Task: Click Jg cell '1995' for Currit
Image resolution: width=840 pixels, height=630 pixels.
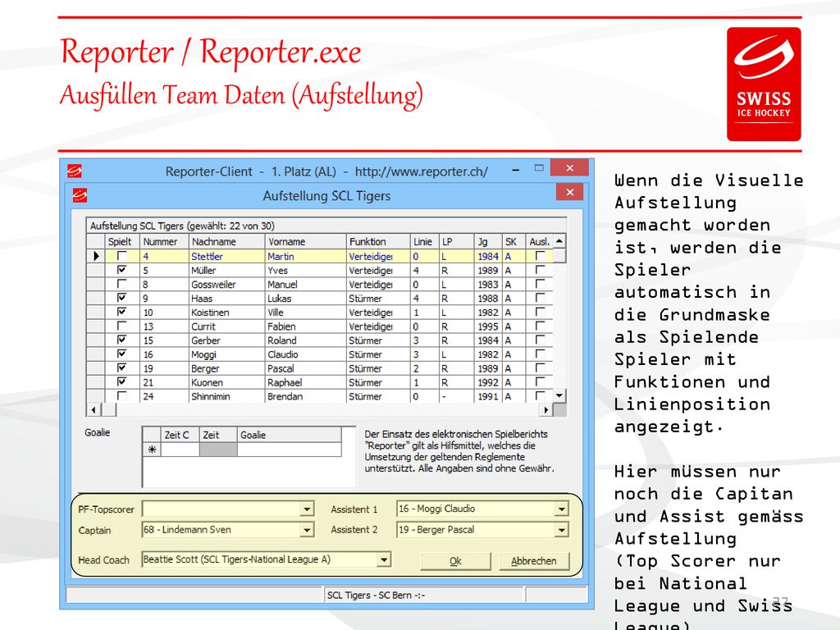Action: [488, 326]
